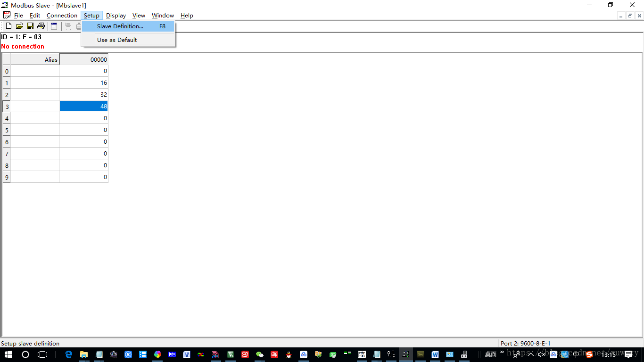Restore the Mbslave1 child window

pos(630,16)
